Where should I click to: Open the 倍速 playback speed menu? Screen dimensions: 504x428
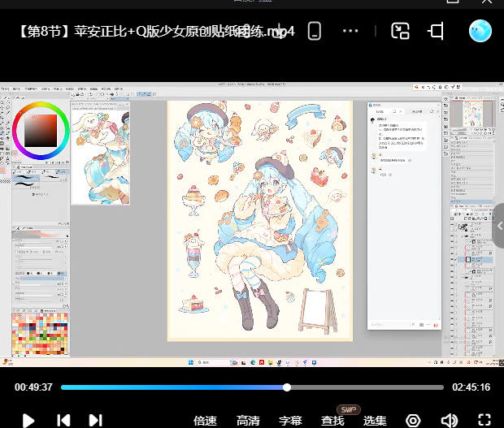point(205,421)
